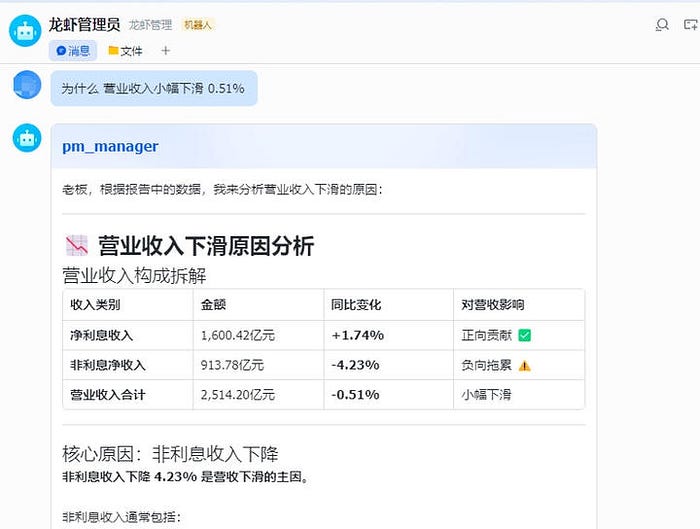Switch to the 文件 tab

125,51
